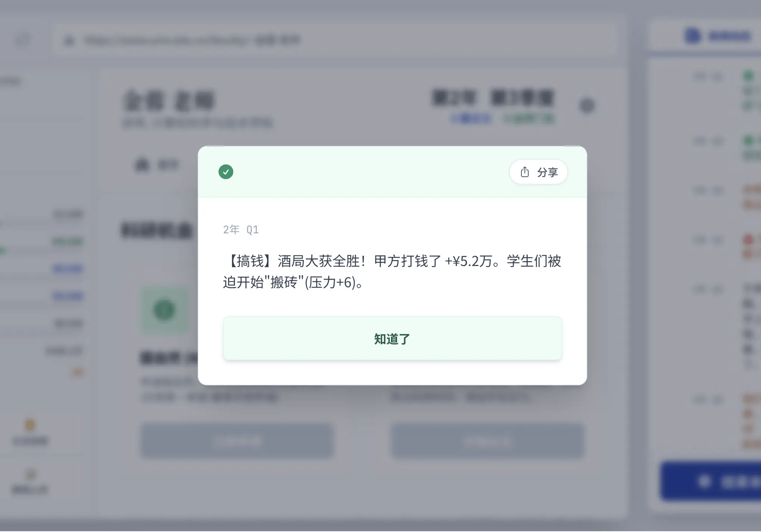This screenshot has height=532, width=761.
Task: Click the green round coin icon on card
Action: (x=164, y=310)
